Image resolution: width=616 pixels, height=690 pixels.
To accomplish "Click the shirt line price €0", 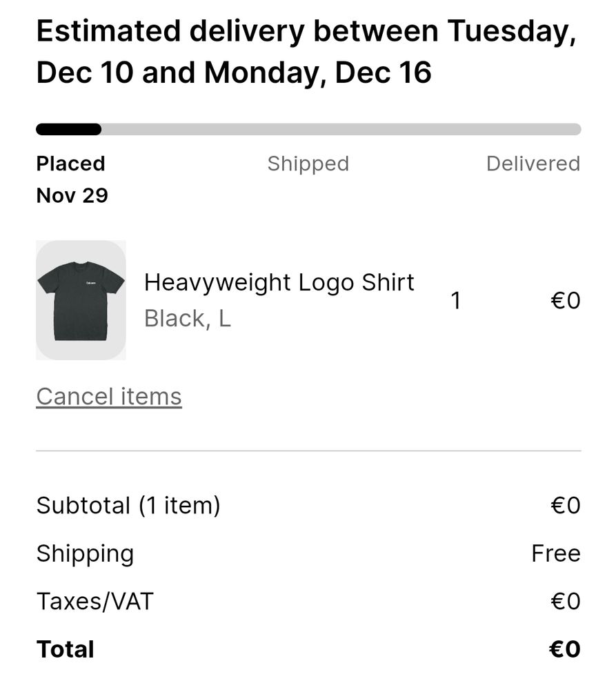I will tap(566, 301).
